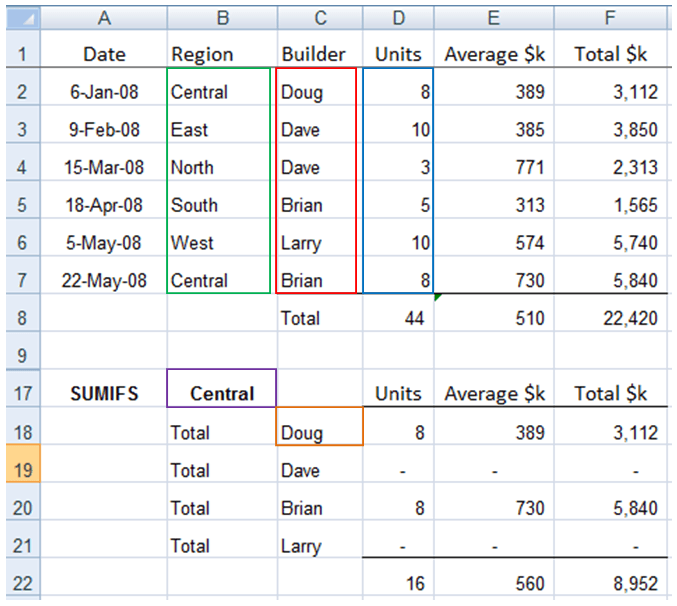
Task: Click the Select All corner triangle
Action: (x=23, y=18)
